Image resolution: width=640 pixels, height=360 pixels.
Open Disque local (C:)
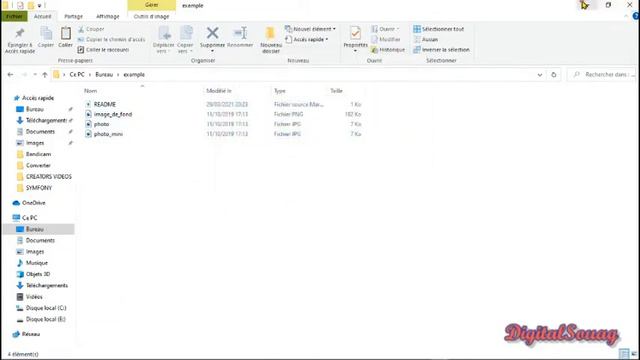click(46, 308)
